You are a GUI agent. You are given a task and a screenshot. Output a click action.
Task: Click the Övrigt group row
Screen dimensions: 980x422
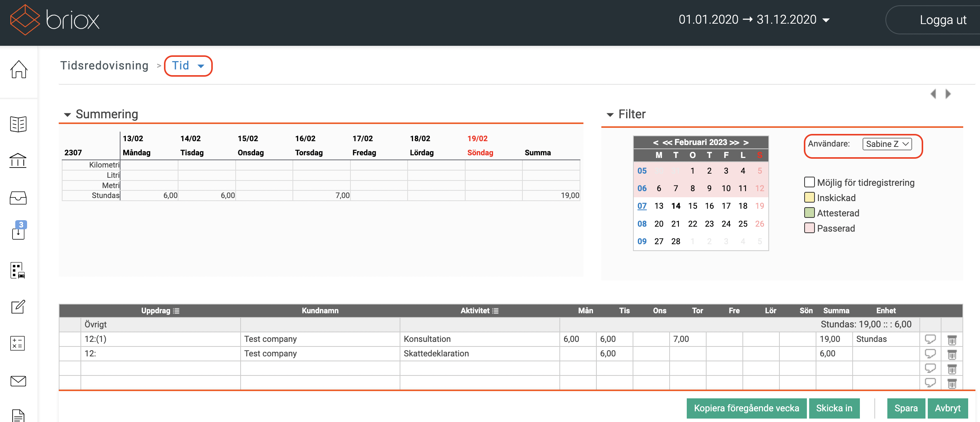point(511,325)
